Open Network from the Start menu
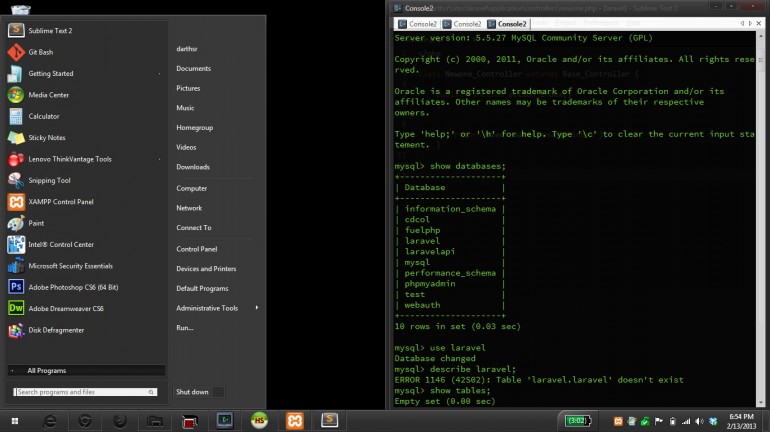This screenshot has width=770, height=432. click(x=189, y=208)
